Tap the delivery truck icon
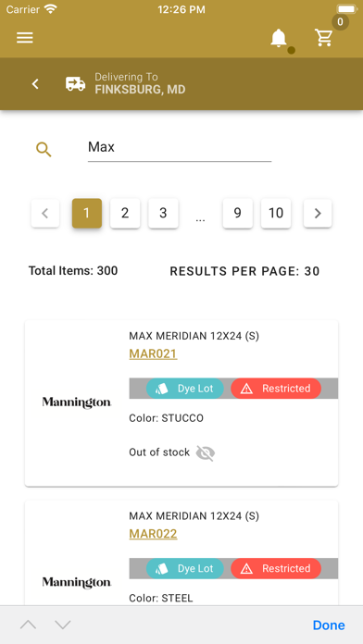The image size is (363, 644). click(75, 84)
